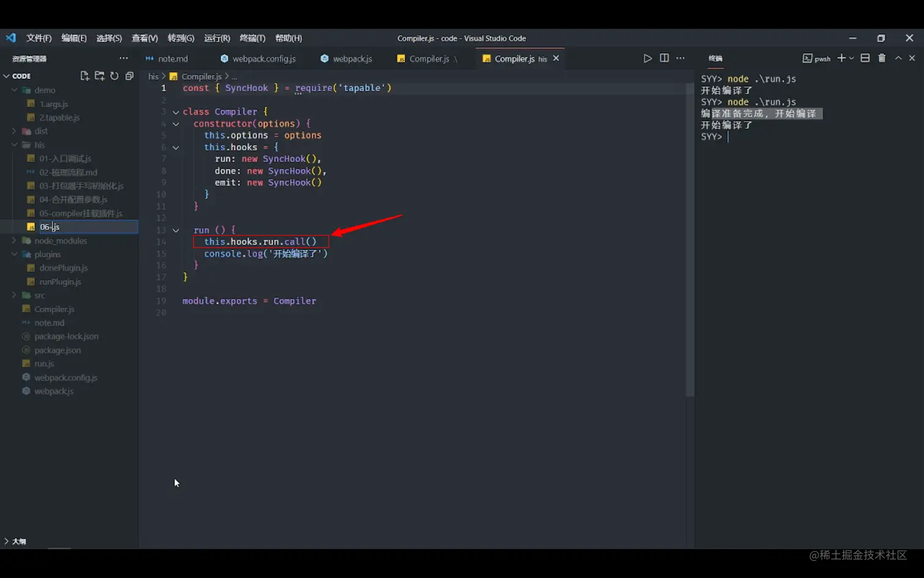Switch to the webpack.js editor tab
This screenshot has width=924, height=578.
(x=353, y=59)
